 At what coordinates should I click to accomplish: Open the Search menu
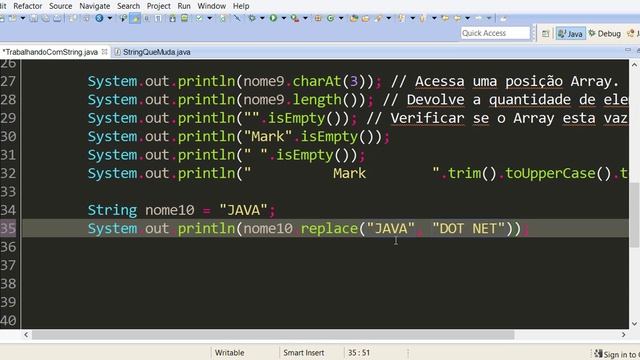(x=128, y=6)
